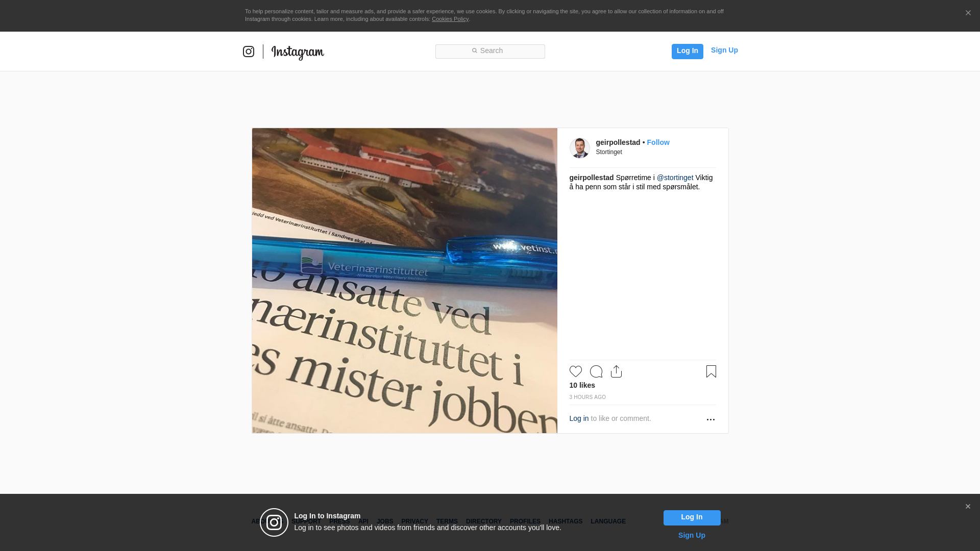
Task: Click geirpollestad name in the caption
Action: click(591, 178)
